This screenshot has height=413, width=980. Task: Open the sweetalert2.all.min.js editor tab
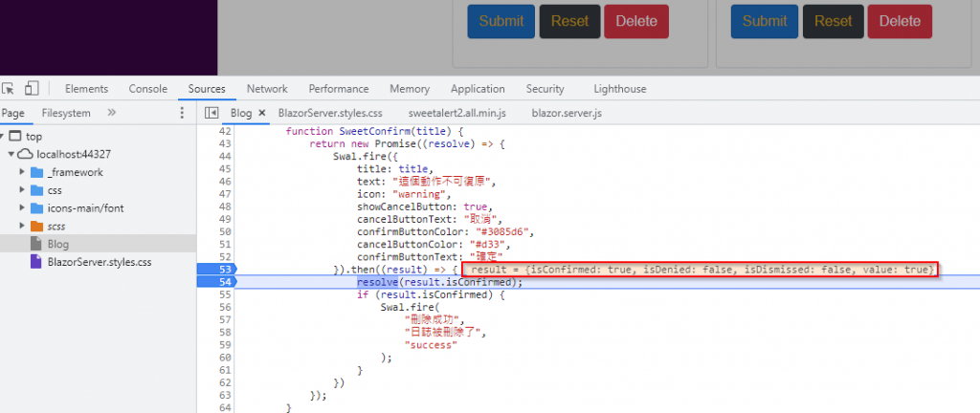(457, 113)
